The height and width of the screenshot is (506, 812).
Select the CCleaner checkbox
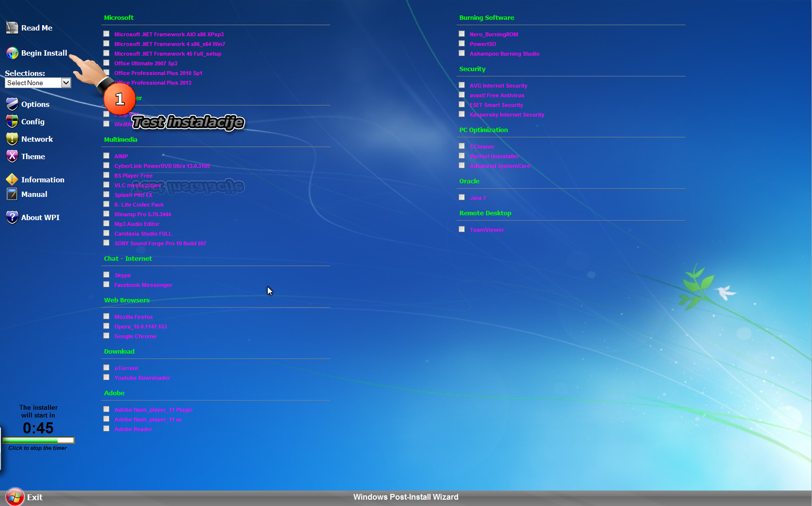[461, 146]
